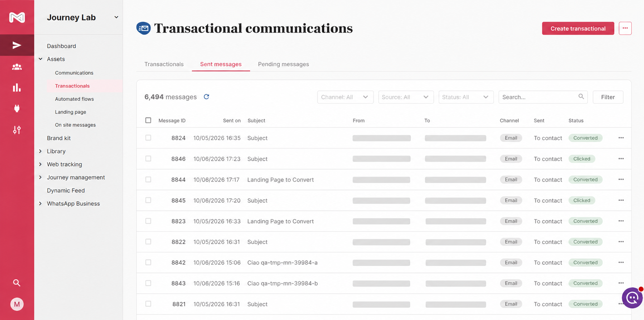Image resolution: width=644 pixels, height=320 pixels.
Task: Select the Sent messages tab
Action: pyautogui.click(x=221, y=64)
